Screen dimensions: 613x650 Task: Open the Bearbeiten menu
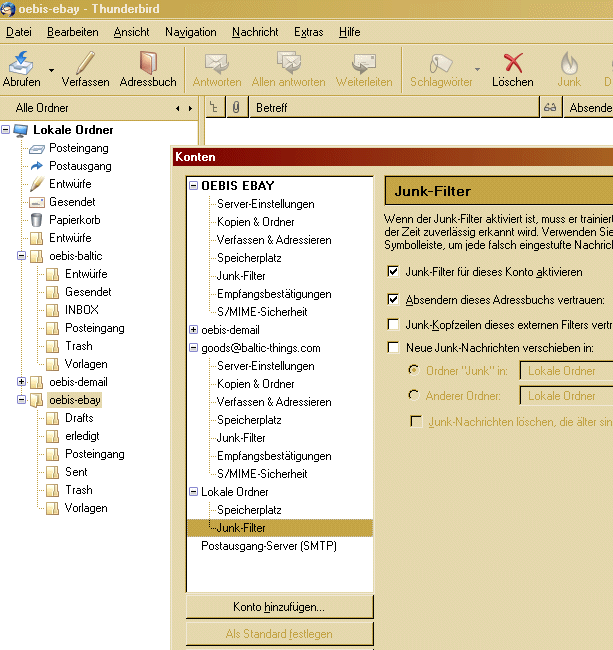[x=73, y=32]
